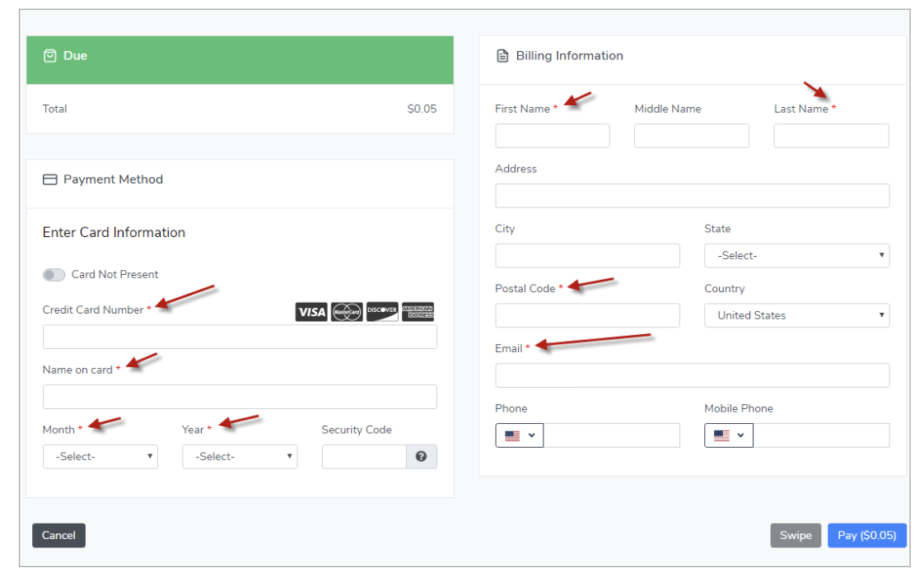This screenshot has height=586, width=924.
Task: Open the Phone country flag selector
Action: click(520, 435)
